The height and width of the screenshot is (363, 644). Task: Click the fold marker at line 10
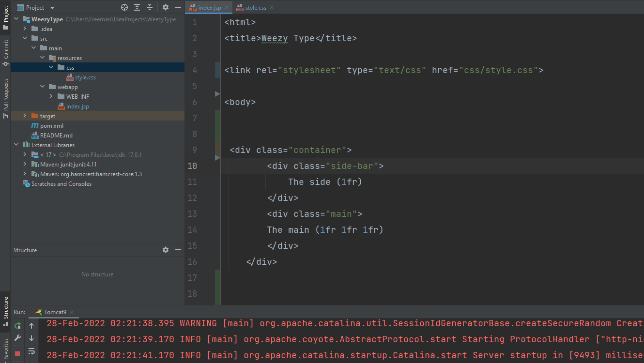click(x=217, y=158)
